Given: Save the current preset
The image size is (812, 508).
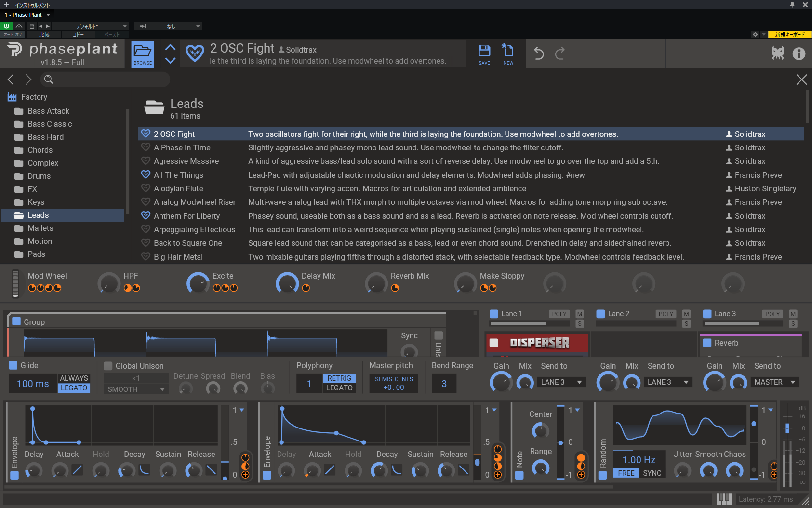Looking at the screenshot, I should (484, 54).
